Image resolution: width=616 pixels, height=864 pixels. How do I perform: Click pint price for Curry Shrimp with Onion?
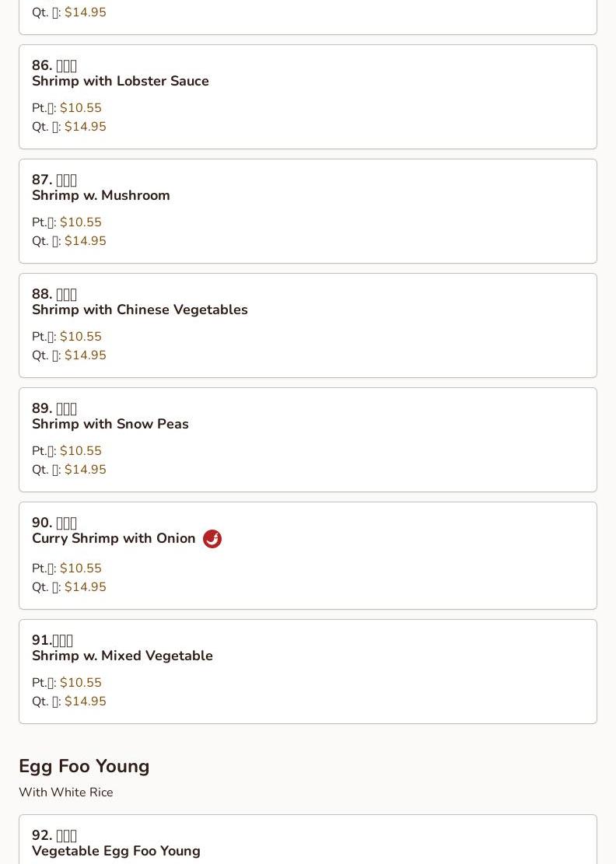80,568
